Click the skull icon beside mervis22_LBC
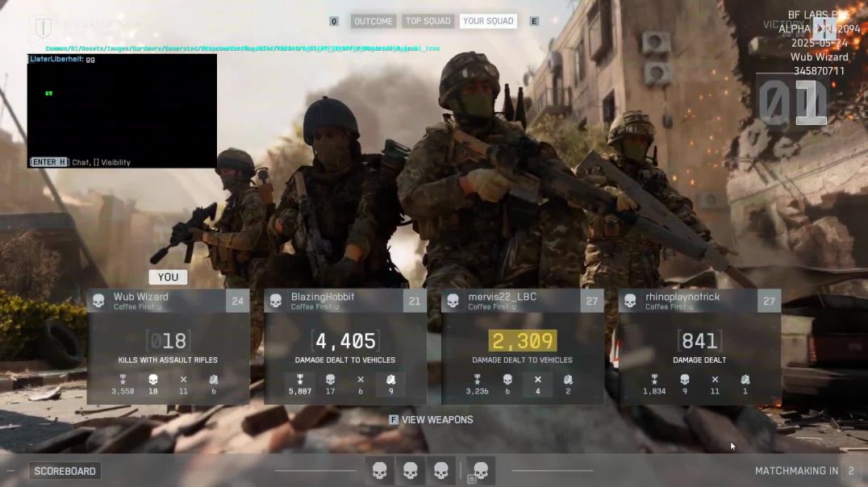This screenshot has height=487, width=868. click(x=453, y=301)
